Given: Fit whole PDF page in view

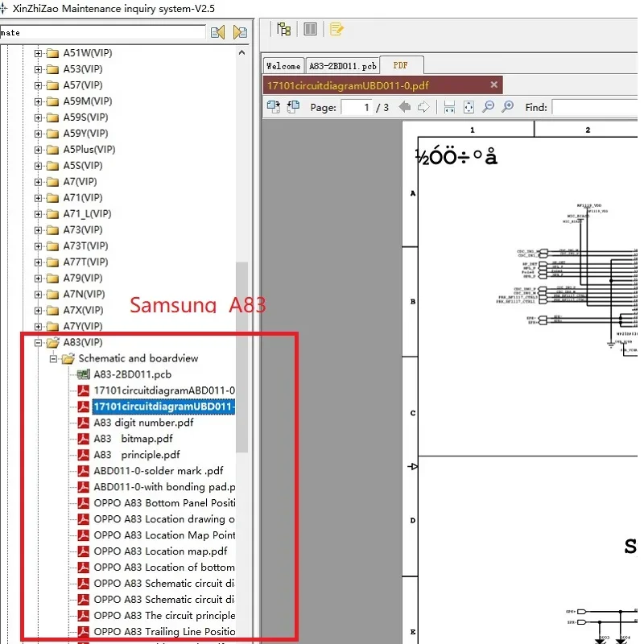Looking at the screenshot, I should click(469, 107).
